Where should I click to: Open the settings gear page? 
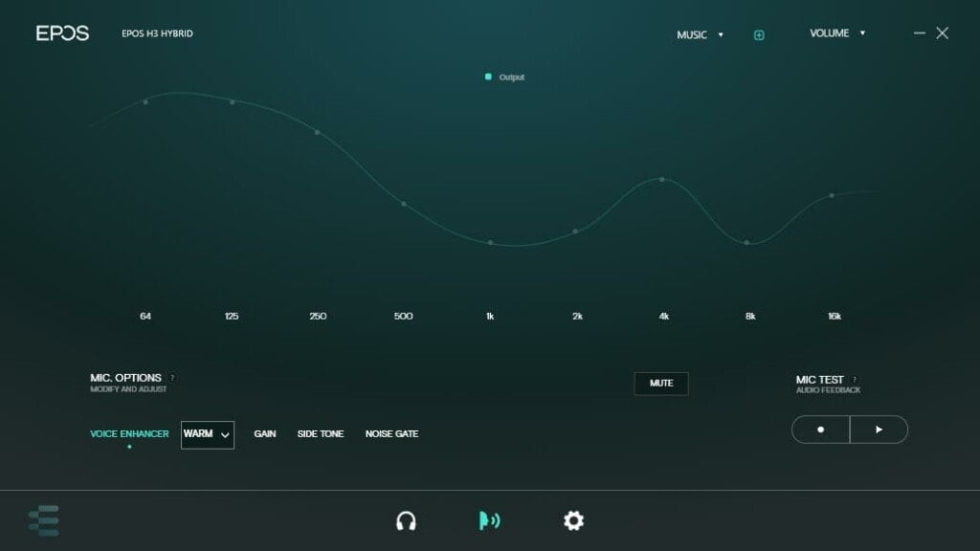573,520
